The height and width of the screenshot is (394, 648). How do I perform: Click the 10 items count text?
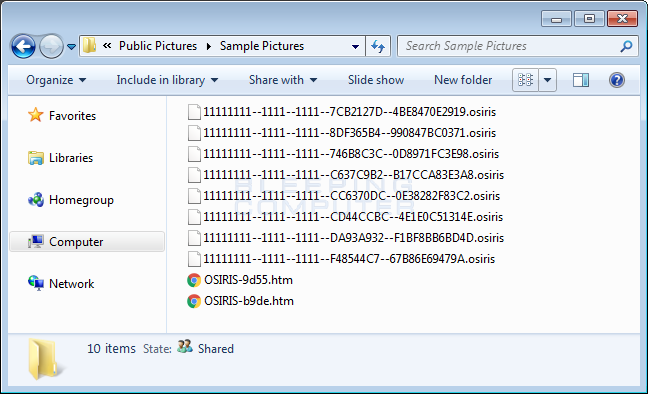pos(111,349)
